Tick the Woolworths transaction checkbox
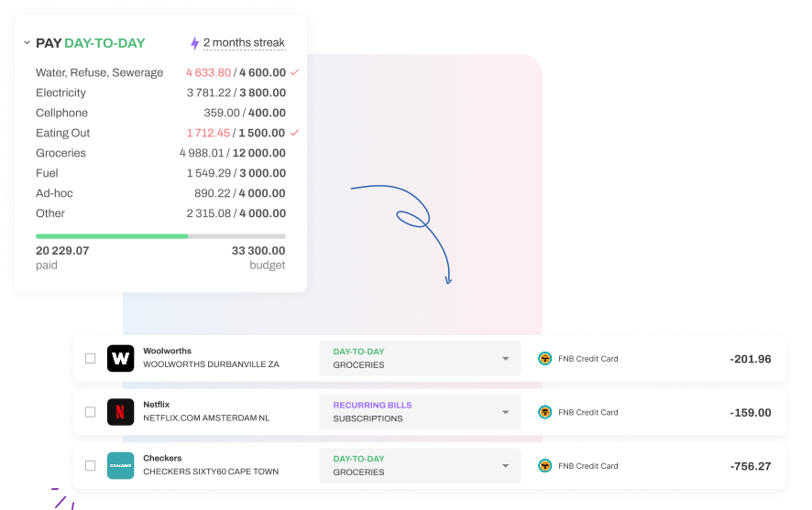 click(x=90, y=359)
